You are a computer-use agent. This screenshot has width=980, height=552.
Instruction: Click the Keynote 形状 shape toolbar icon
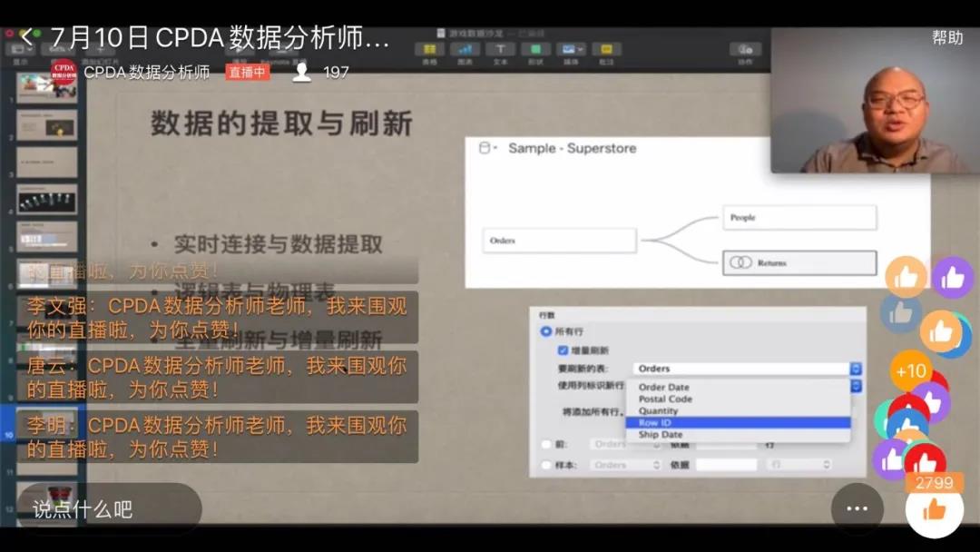click(535, 49)
